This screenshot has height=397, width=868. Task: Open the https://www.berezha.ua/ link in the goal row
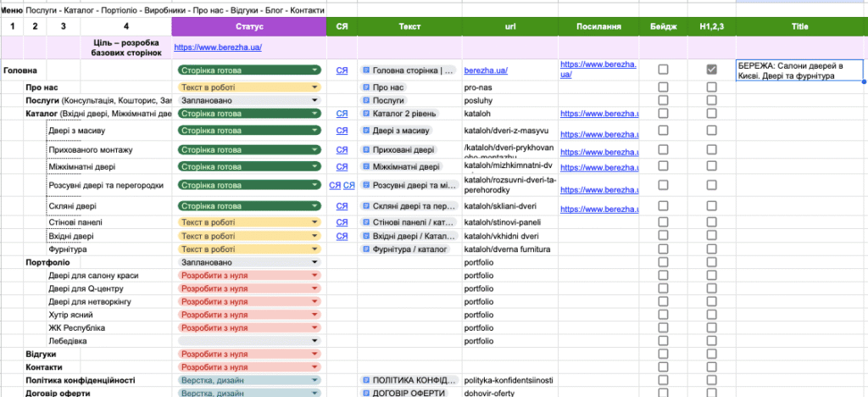pyautogui.click(x=218, y=48)
